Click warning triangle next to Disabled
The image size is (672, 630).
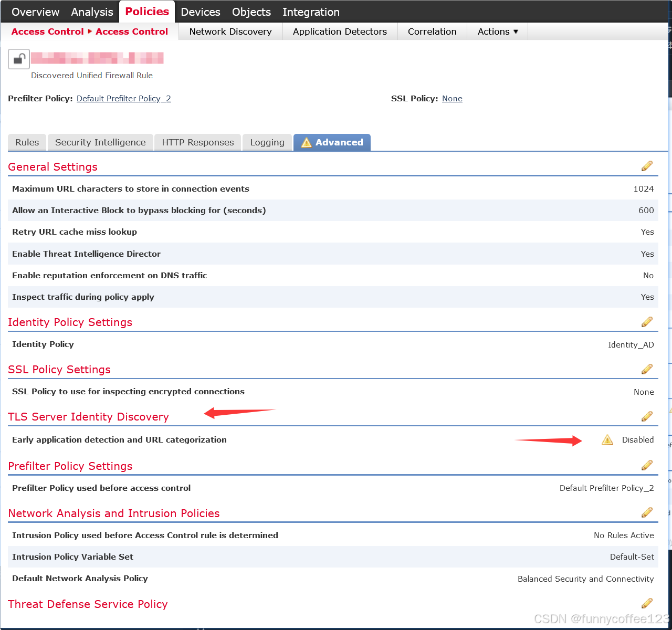point(607,440)
